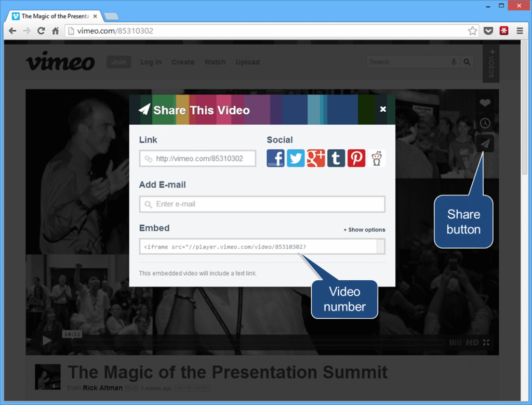Click the paper plane share button
The height and width of the screenshot is (405, 532).
[x=485, y=143]
